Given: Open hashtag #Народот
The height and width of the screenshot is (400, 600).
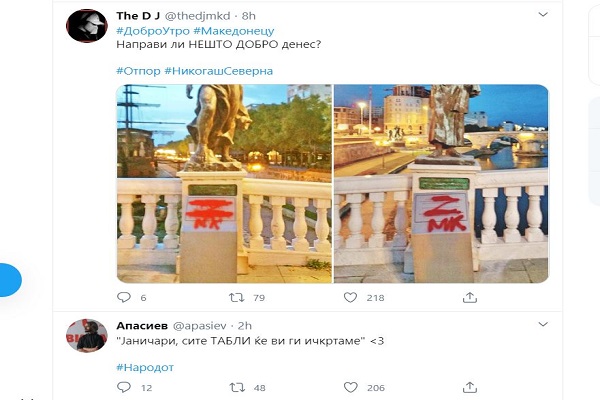Looking at the screenshot, I should (145, 367).
